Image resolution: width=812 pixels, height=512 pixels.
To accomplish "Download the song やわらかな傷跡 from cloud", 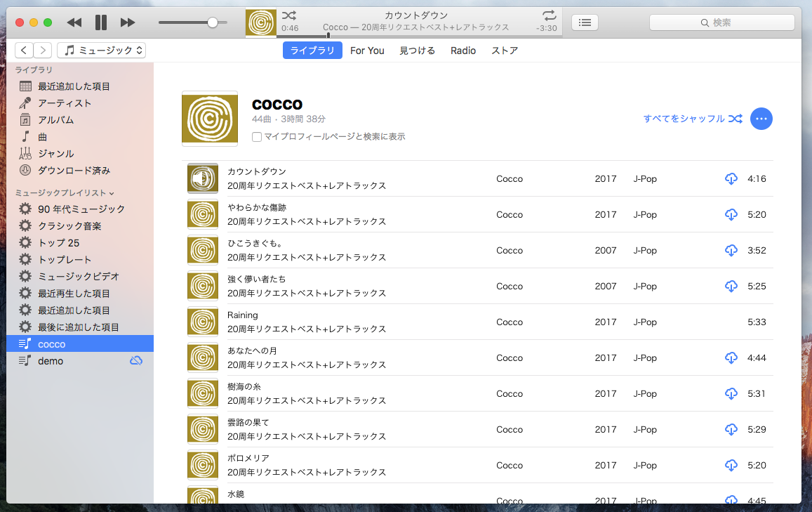I will pos(731,214).
